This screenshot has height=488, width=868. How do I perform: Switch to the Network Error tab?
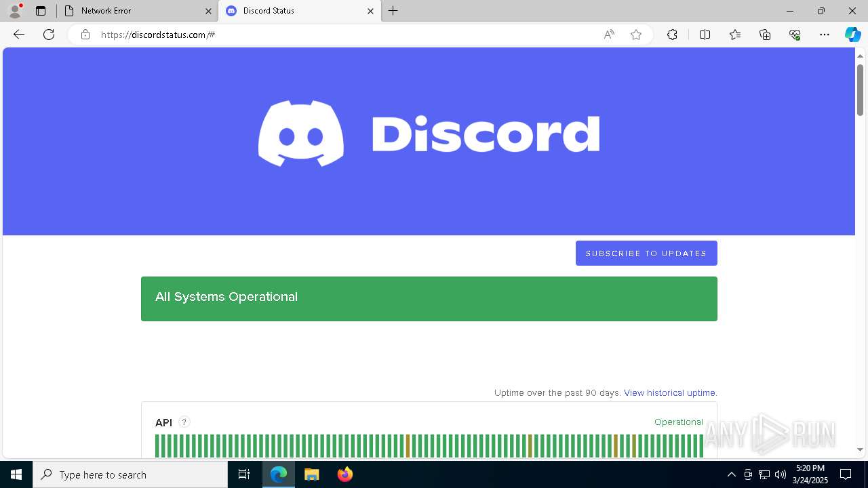coord(136,11)
